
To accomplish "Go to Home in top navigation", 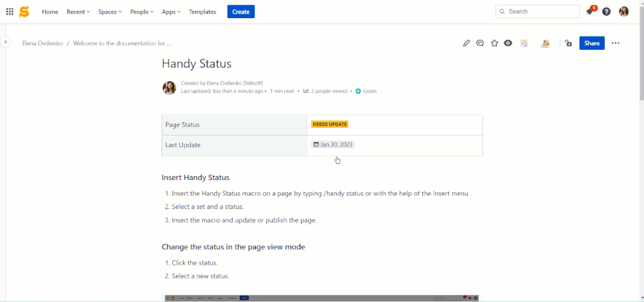I will coord(50,12).
